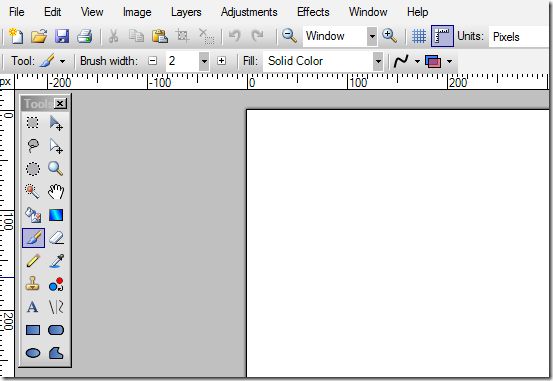Select the Rounded Rectangle shape tool

coord(56,330)
